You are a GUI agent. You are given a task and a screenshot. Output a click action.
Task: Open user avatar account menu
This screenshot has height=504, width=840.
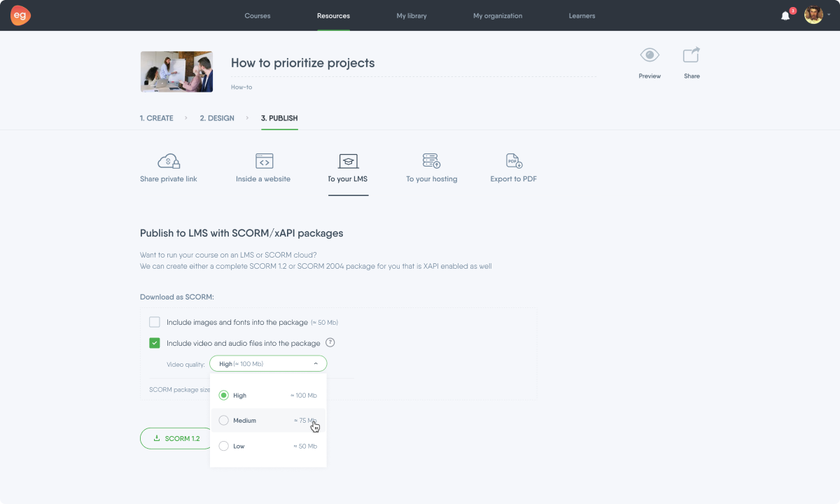click(813, 15)
